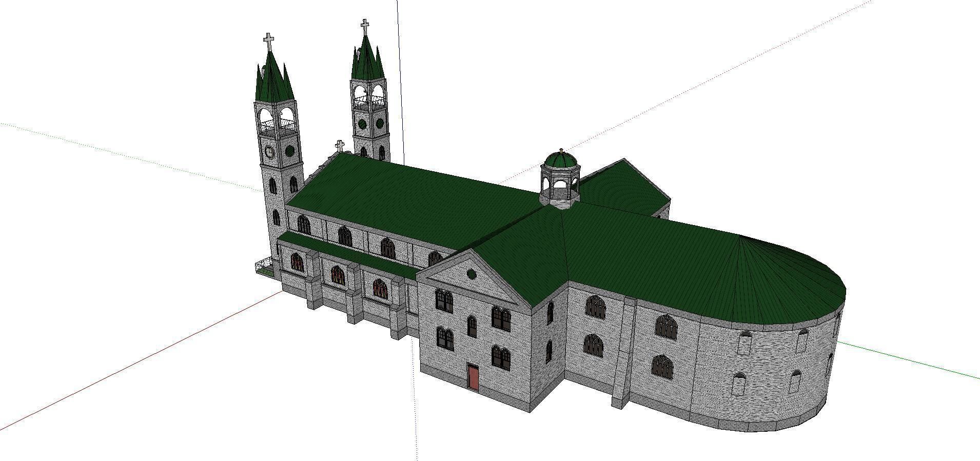
Task: Select the red door on the gabled wing
Action: tap(473, 377)
